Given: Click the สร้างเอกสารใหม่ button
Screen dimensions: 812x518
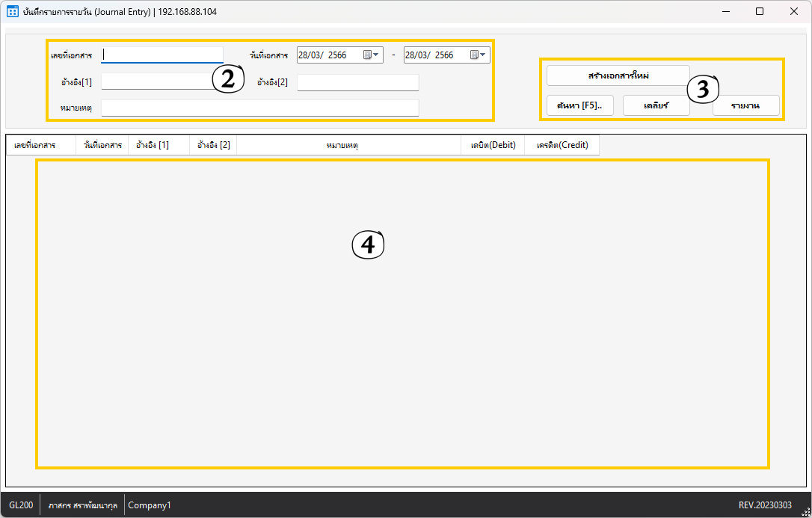Looking at the screenshot, I should pyautogui.click(x=618, y=75).
